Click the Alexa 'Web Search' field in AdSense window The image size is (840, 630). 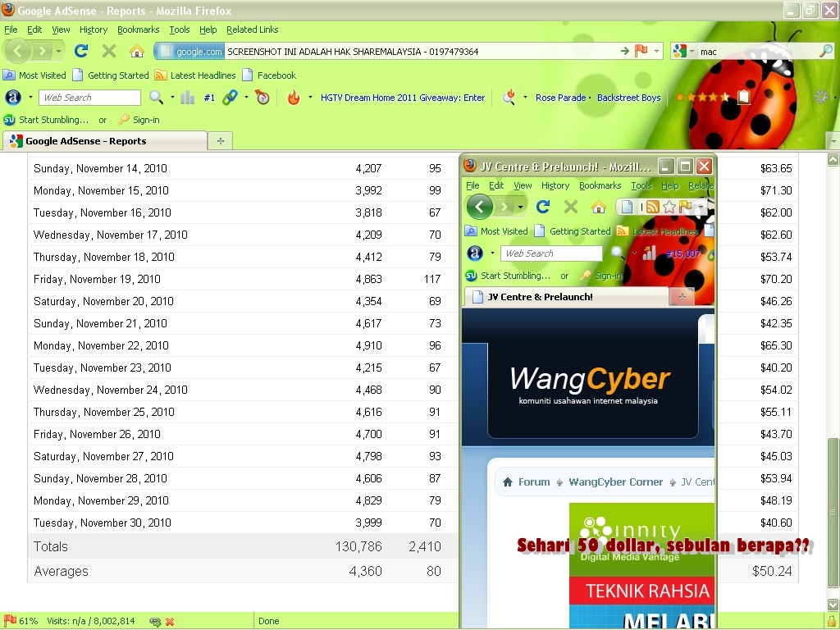[x=89, y=98]
